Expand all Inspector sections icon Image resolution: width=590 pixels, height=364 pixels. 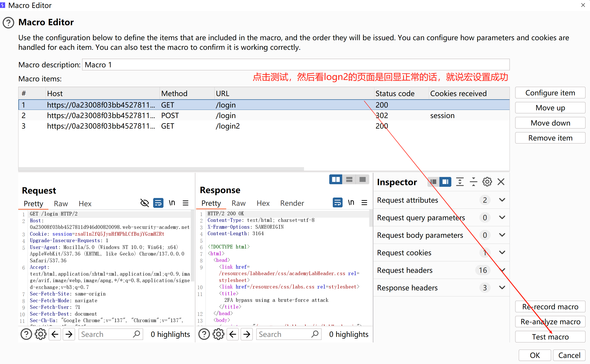point(460,182)
